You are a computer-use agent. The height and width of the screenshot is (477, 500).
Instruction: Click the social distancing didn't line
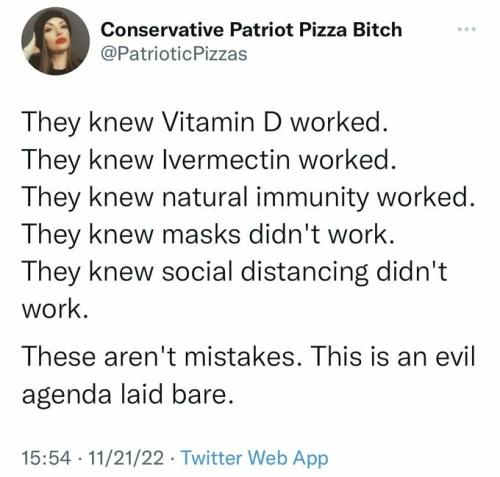[x=234, y=272]
